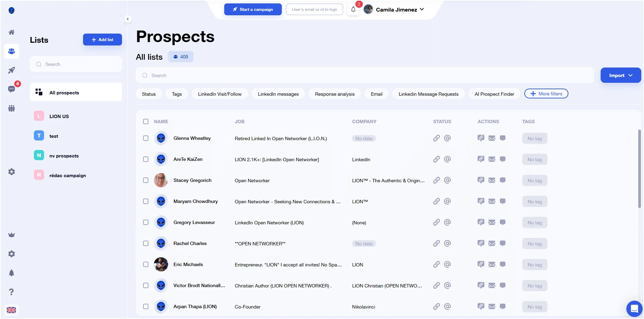Open the upper settings gear in sidebar
Screen dimensions: 644x319
coord(12,172)
